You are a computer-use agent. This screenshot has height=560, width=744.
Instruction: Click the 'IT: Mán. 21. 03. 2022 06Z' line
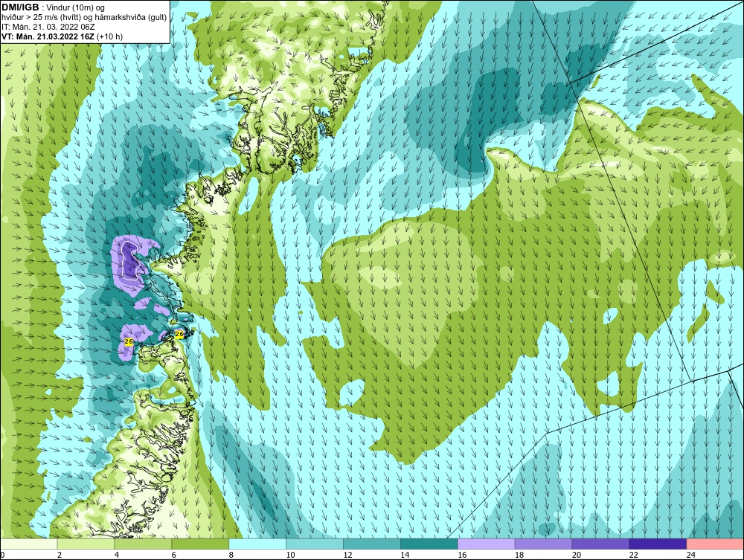tap(48, 27)
